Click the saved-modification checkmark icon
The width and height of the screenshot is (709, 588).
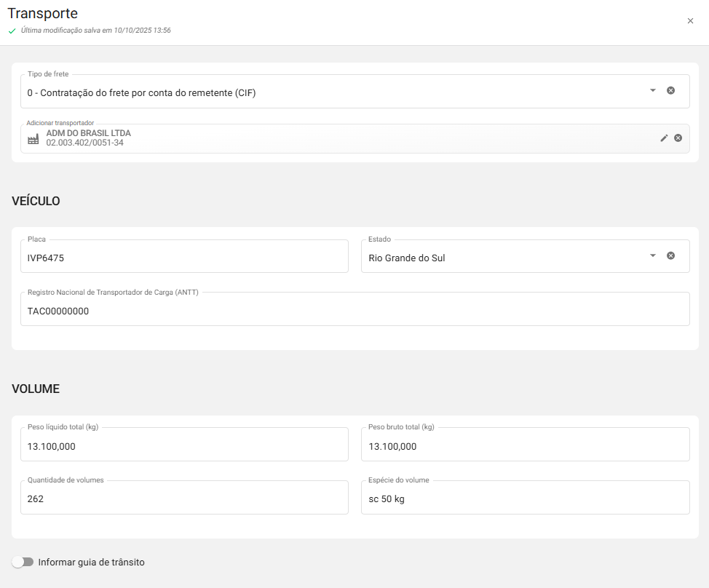coord(12,31)
